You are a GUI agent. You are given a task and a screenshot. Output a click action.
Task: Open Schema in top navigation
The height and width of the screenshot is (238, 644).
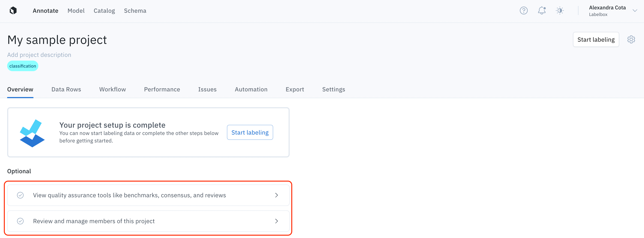click(x=135, y=11)
